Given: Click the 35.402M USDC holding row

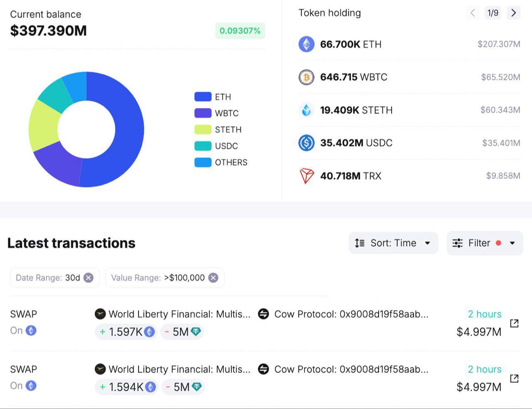Looking at the screenshot, I should tap(409, 143).
